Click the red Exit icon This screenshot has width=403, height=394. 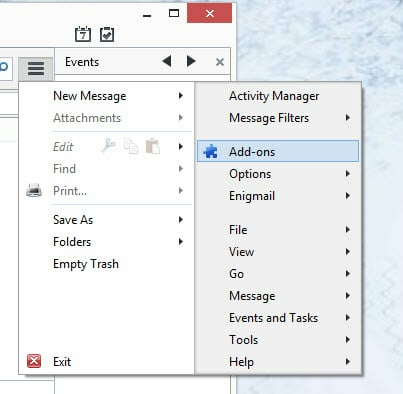(x=34, y=361)
